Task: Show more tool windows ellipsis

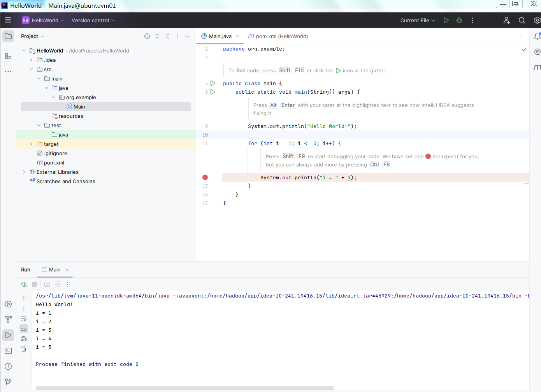Action: tap(8, 72)
